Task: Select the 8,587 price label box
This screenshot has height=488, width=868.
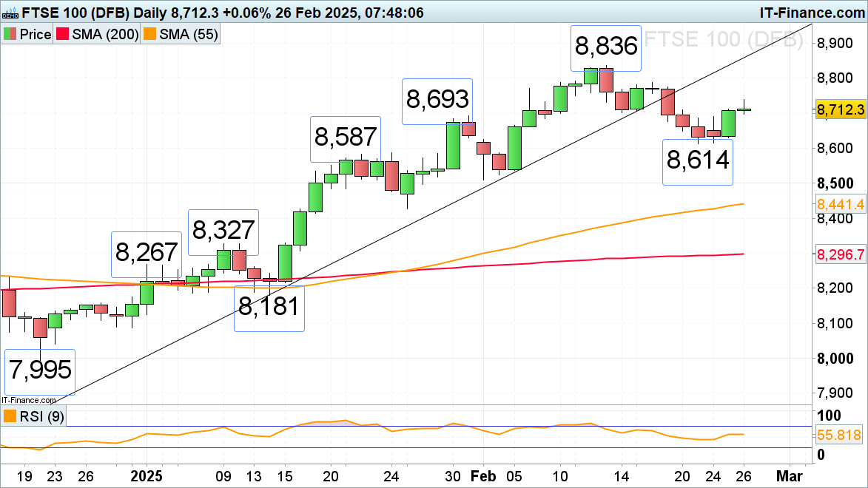Action: 345,138
